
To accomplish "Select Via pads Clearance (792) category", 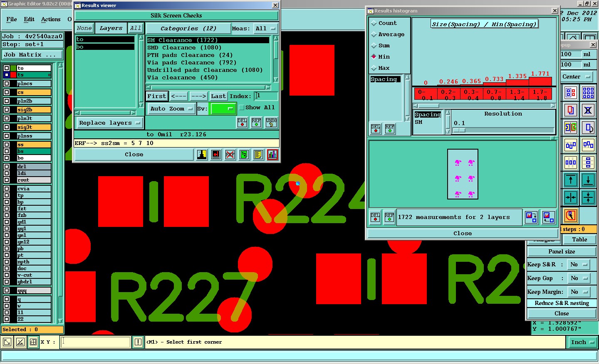I will [x=192, y=63].
